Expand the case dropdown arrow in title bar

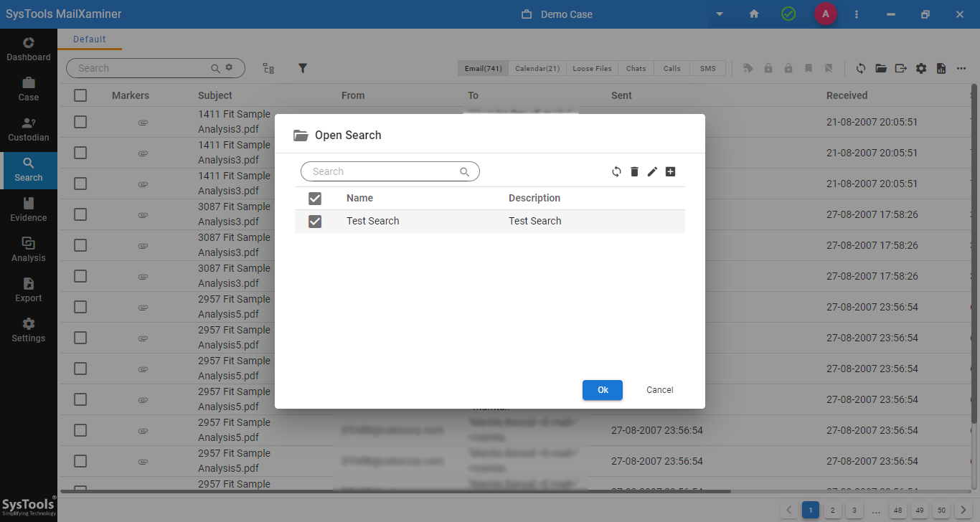coord(720,14)
